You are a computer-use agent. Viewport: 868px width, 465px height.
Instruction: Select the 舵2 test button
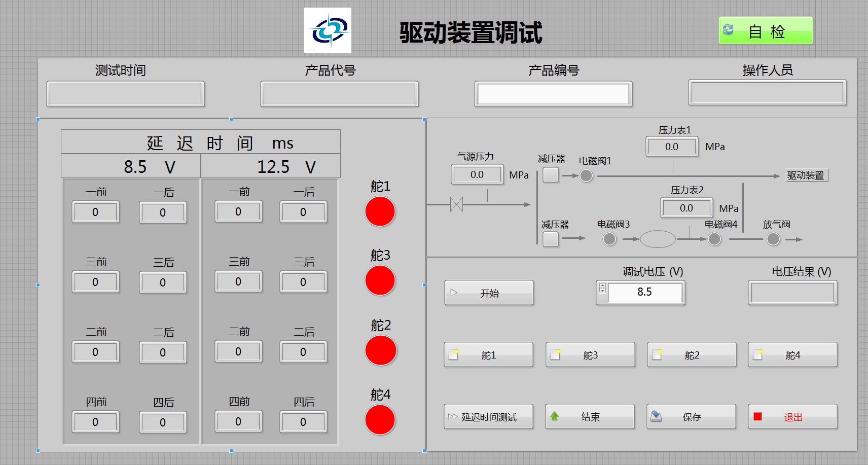[x=692, y=355]
